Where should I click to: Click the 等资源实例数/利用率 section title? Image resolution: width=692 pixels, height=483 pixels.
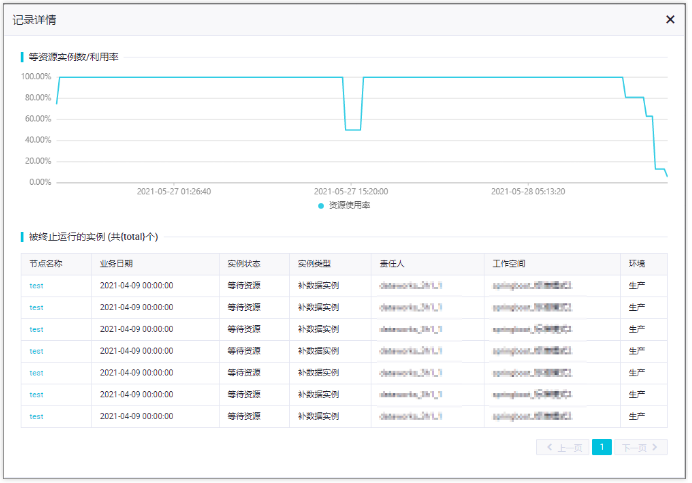point(74,57)
